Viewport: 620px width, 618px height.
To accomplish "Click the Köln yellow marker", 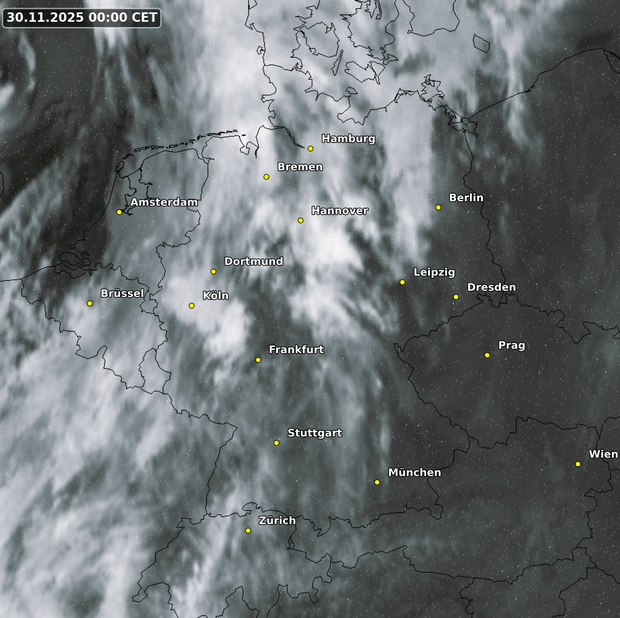I will click(x=192, y=306).
